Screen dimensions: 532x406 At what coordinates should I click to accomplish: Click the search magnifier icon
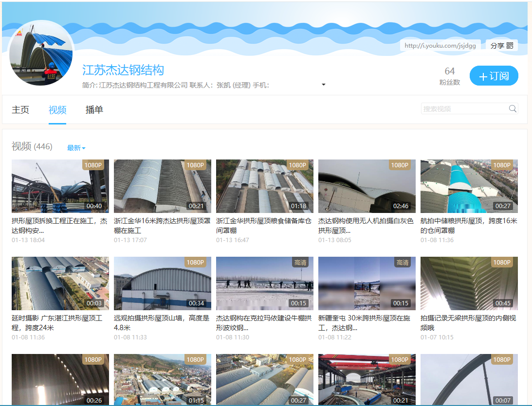pyautogui.click(x=513, y=108)
